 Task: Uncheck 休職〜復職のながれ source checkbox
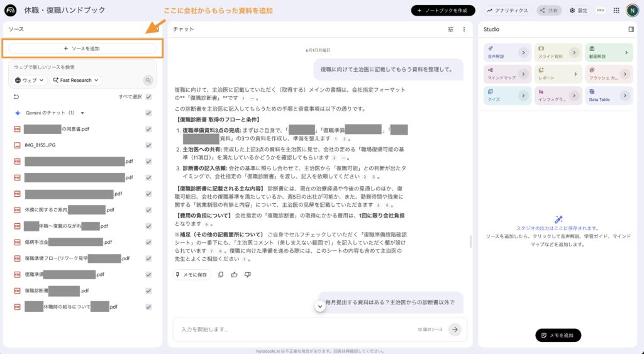(148, 226)
